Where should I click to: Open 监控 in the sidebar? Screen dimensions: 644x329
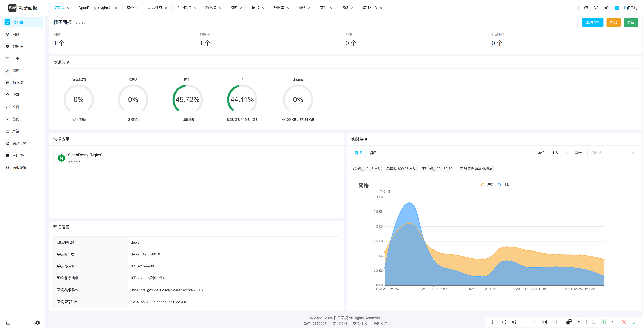[x=23, y=71]
